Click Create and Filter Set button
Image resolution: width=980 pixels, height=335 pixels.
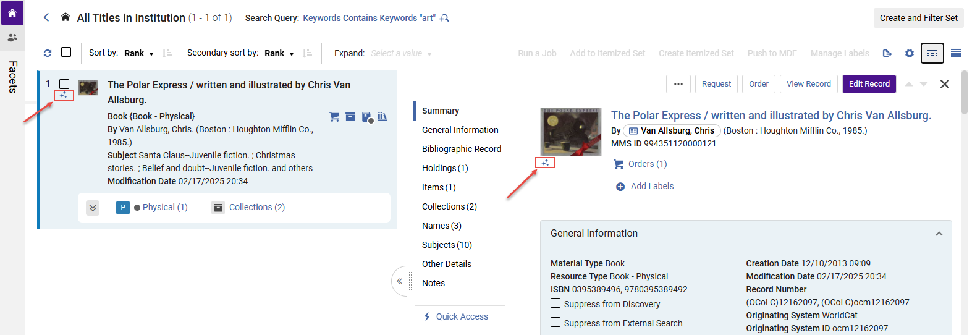click(x=919, y=18)
